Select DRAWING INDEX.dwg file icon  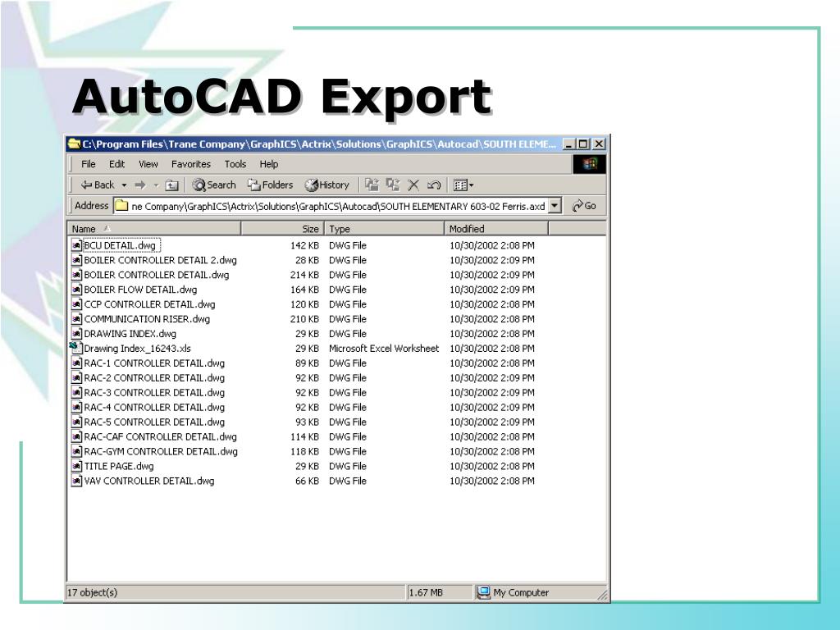pyautogui.click(x=76, y=334)
